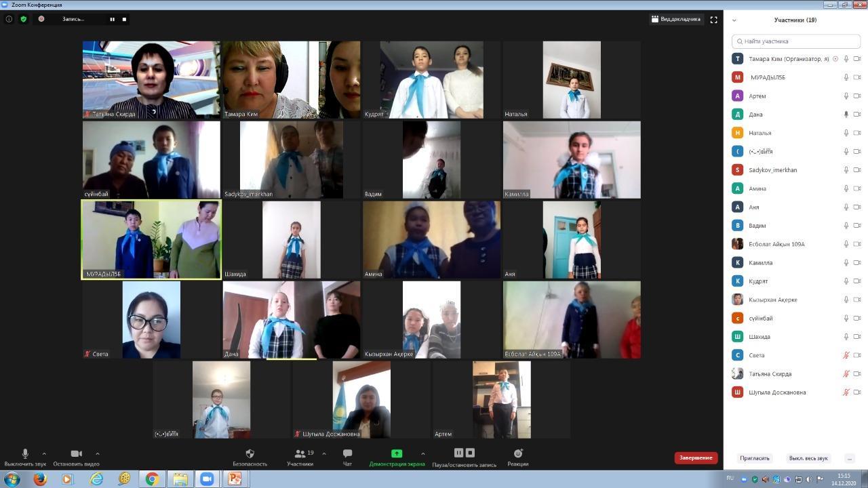Click the Найти участника search field
Image resolution: width=868 pixels, height=488 pixels.
(796, 41)
